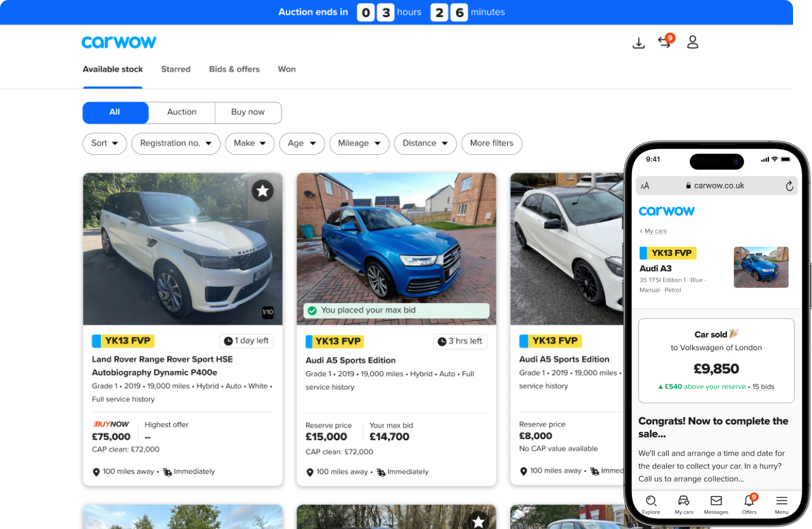This screenshot has width=812, height=529.
Task: Open Land Rover Range Rover Sport HSE title
Action: click(x=162, y=366)
